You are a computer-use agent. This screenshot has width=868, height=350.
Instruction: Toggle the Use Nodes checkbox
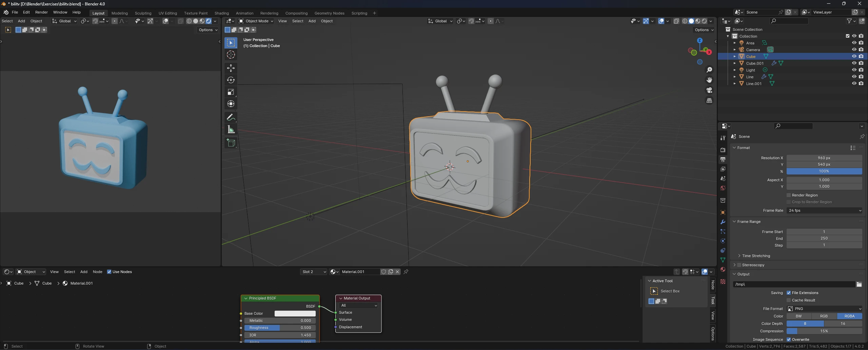pos(109,272)
